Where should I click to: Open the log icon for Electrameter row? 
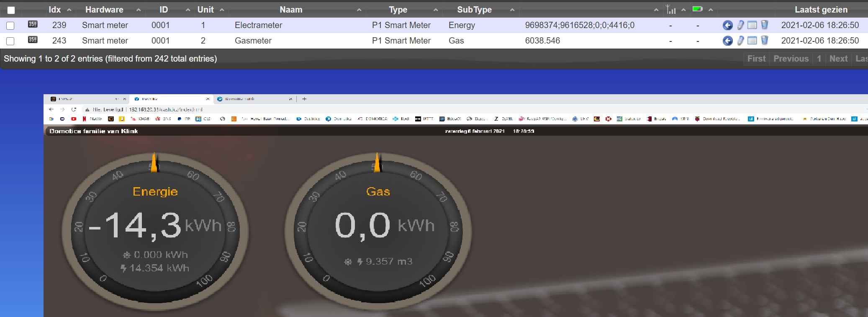tap(752, 25)
